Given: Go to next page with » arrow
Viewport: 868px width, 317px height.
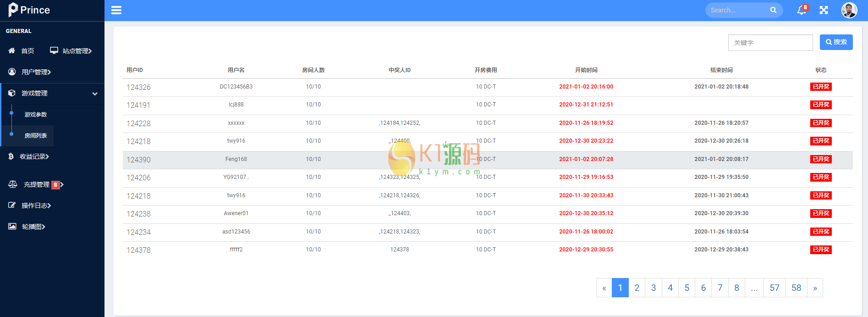Looking at the screenshot, I should tap(815, 288).
